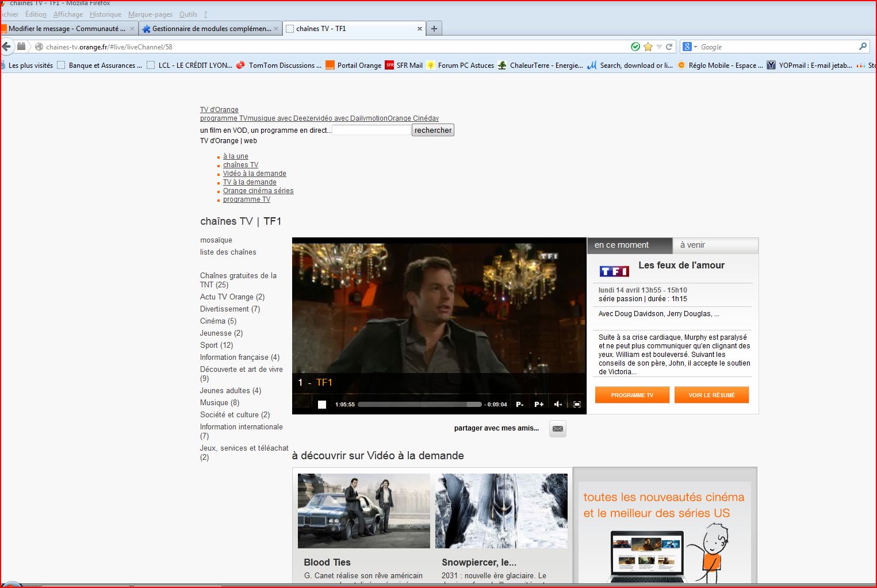Stop the TF1 live video playback
Viewport: 877px width, 588px height.
click(x=322, y=405)
